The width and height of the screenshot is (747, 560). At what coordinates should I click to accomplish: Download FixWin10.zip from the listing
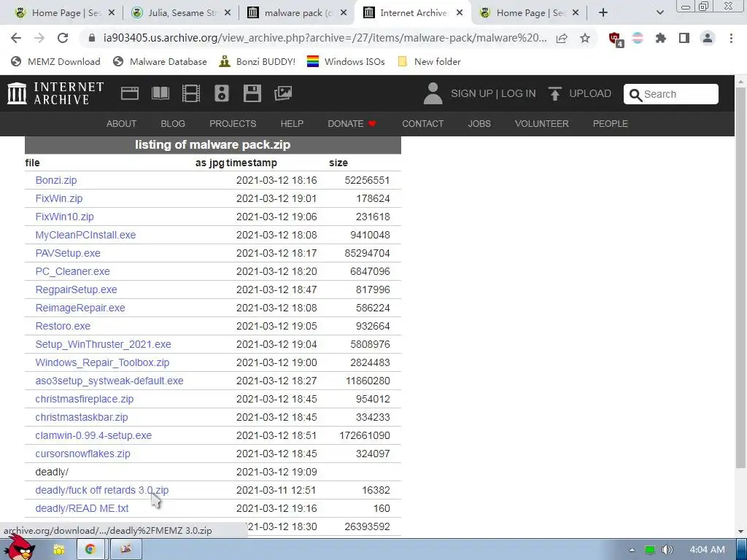64,217
